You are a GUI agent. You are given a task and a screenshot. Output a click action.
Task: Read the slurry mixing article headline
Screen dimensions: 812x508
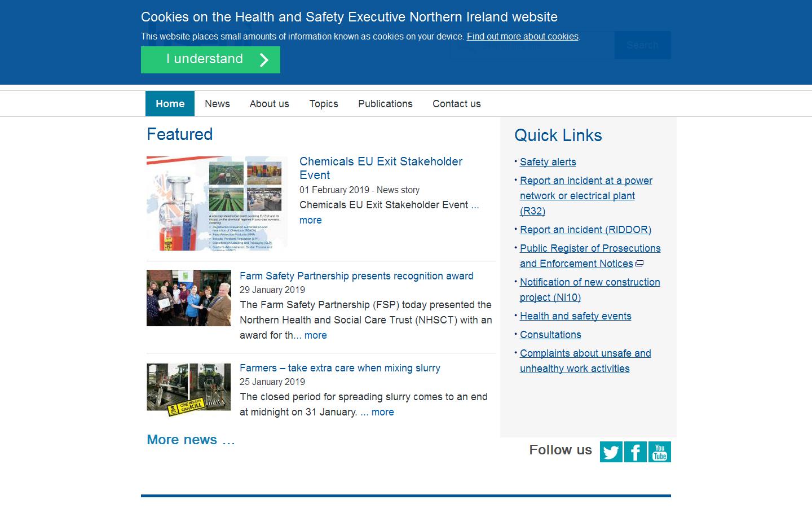340,368
